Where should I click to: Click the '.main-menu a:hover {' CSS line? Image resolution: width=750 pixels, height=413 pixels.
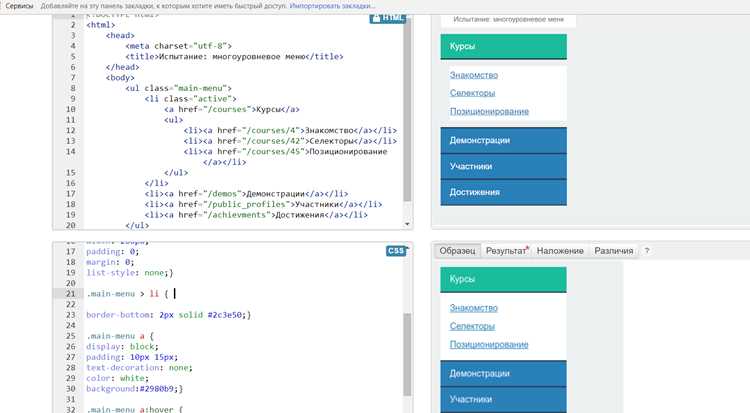134,410
